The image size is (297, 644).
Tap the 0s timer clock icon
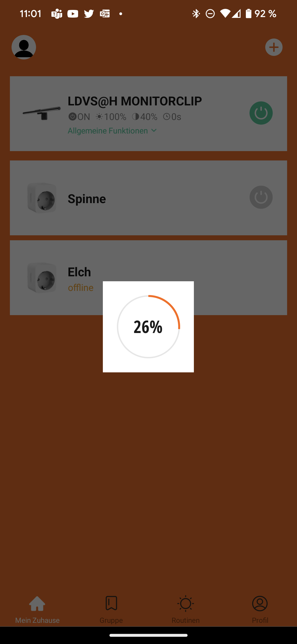click(167, 117)
